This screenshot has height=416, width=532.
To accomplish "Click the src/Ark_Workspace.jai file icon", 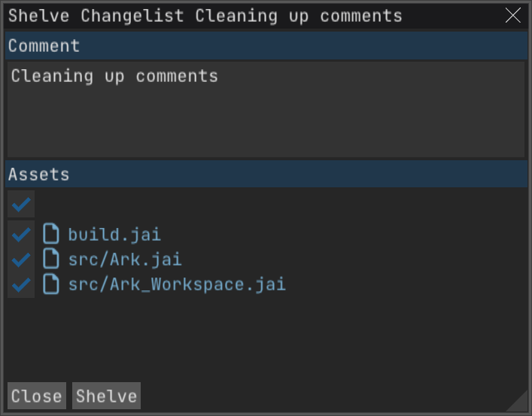I will click(x=51, y=284).
